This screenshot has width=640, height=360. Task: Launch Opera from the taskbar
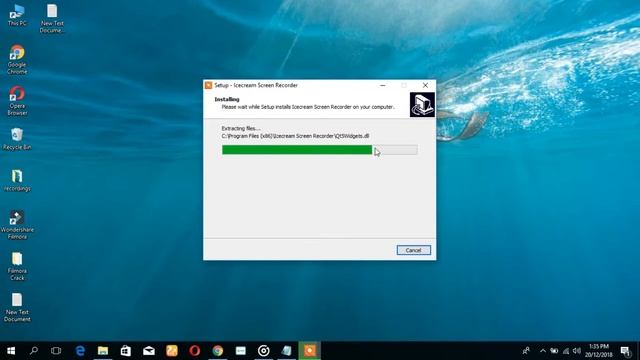[195, 351]
